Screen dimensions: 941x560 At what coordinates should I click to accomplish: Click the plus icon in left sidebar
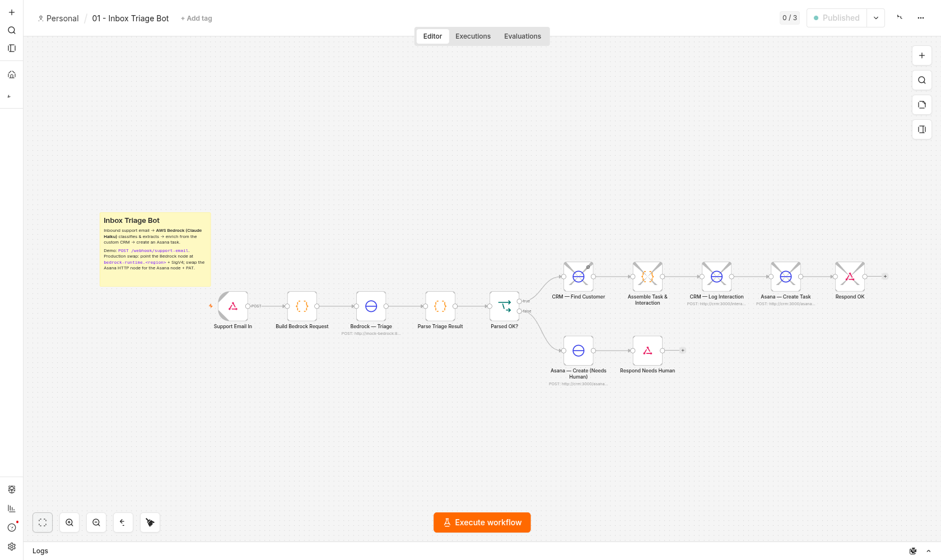(12, 12)
